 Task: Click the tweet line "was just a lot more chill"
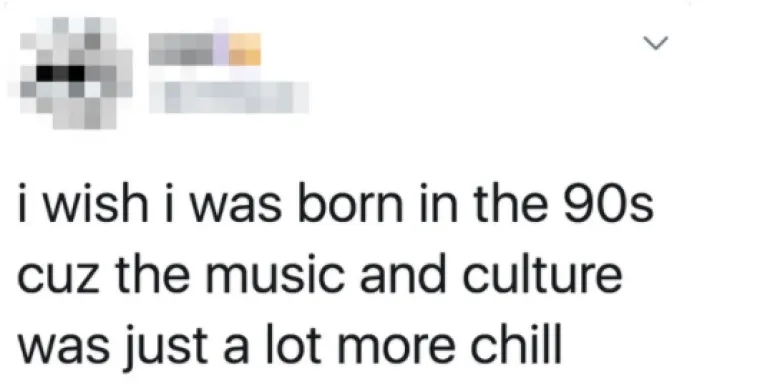pyautogui.click(x=290, y=343)
